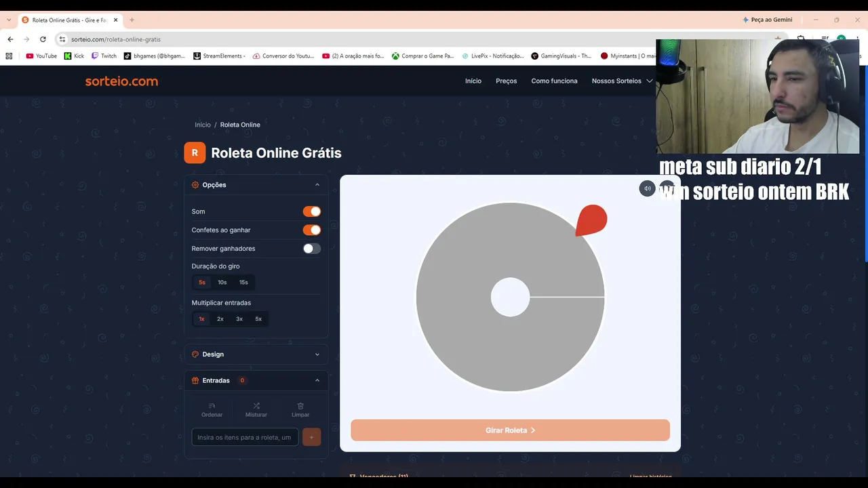The image size is (868, 488).
Task: Click the Roleta Online breadcrumb text
Action: pos(240,125)
